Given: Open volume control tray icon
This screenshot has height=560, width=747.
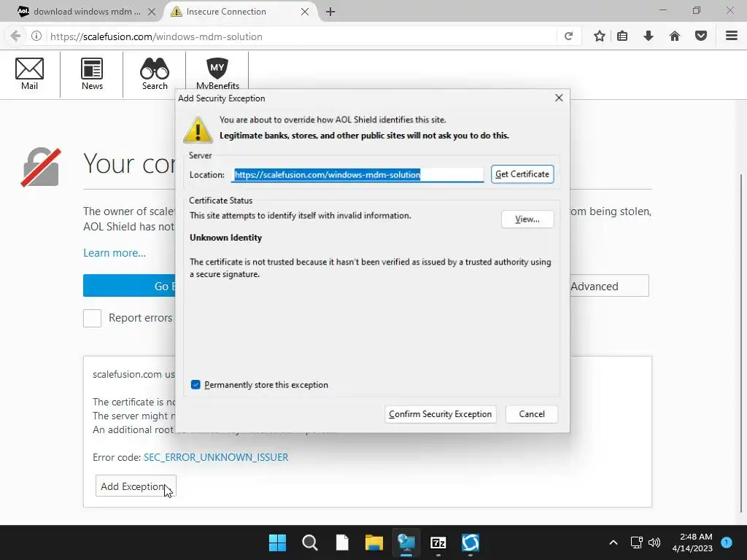Looking at the screenshot, I should [654, 542].
